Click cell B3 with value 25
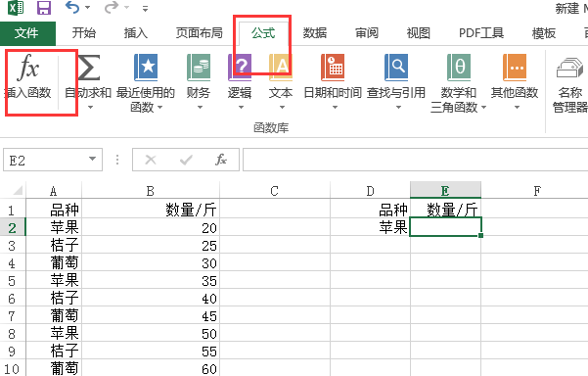The height and width of the screenshot is (376, 588). pyautogui.click(x=151, y=245)
